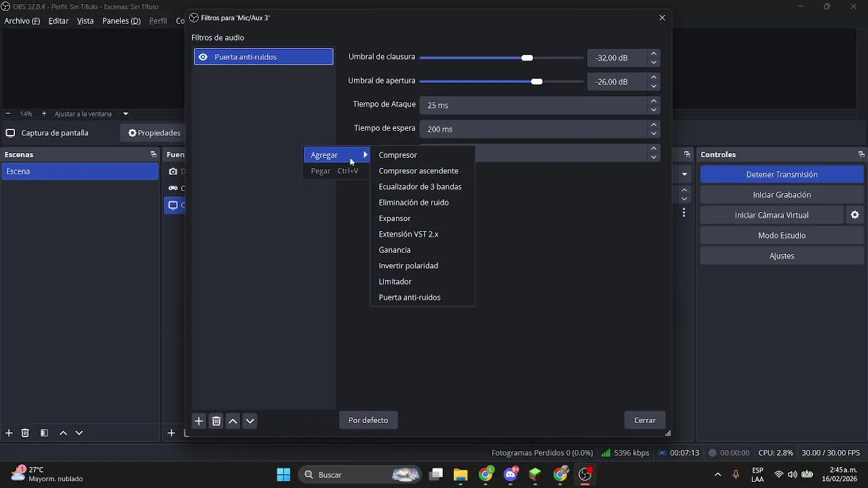Open scene filters icon in the Escenas toolbar

point(44,433)
